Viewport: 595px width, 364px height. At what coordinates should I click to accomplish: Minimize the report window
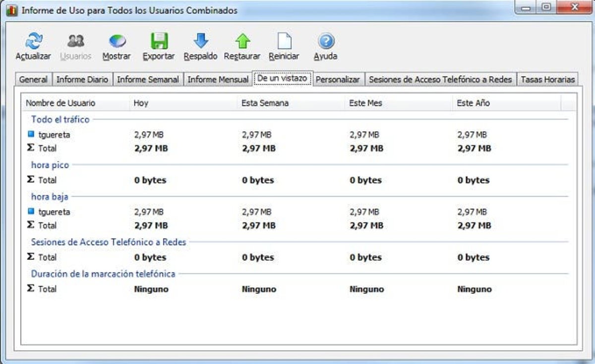click(526, 7)
